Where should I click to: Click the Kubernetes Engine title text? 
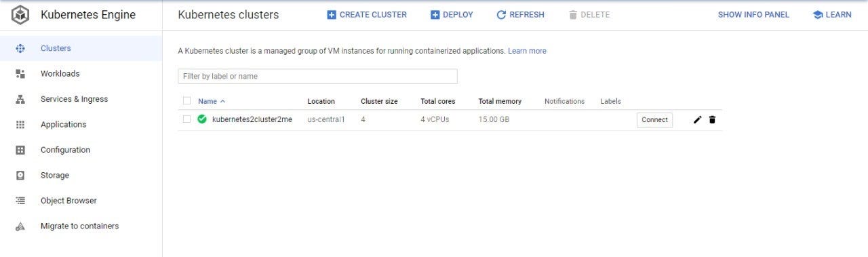(88, 15)
